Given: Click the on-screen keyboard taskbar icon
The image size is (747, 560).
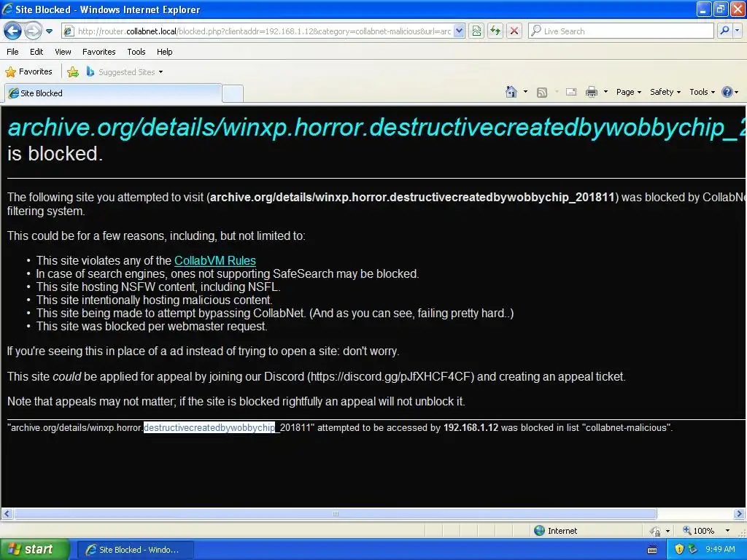Looking at the screenshot, I should [x=652, y=550].
